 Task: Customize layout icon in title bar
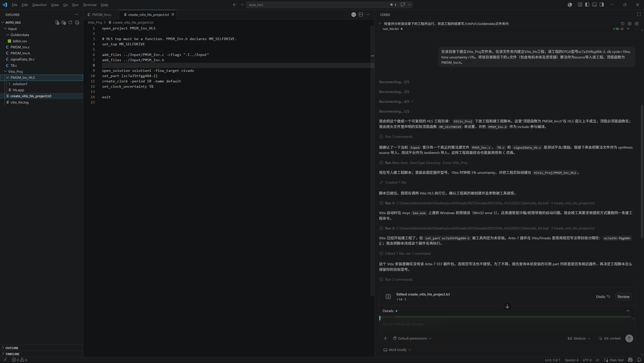pos(580,5)
